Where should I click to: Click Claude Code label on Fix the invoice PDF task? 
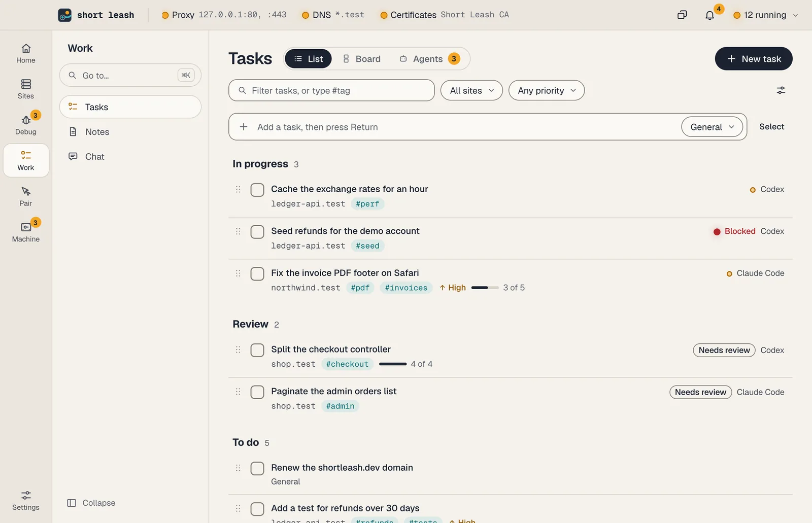pos(760,273)
